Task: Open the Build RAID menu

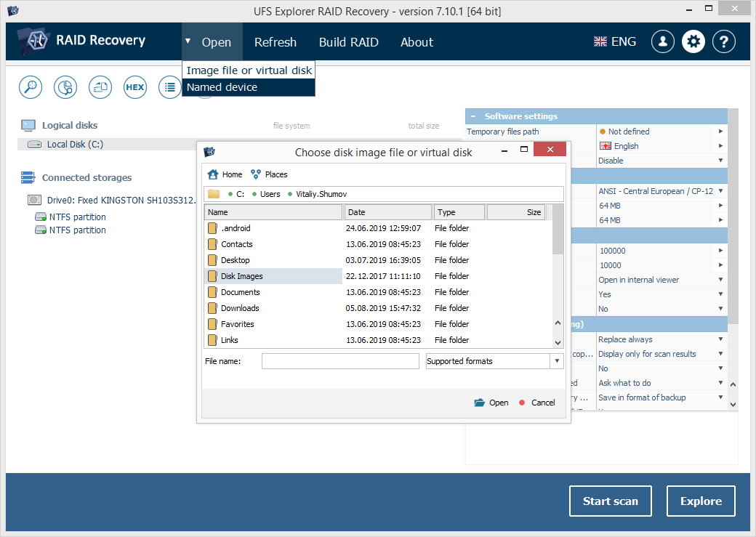Action: click(x=349, y=42)
